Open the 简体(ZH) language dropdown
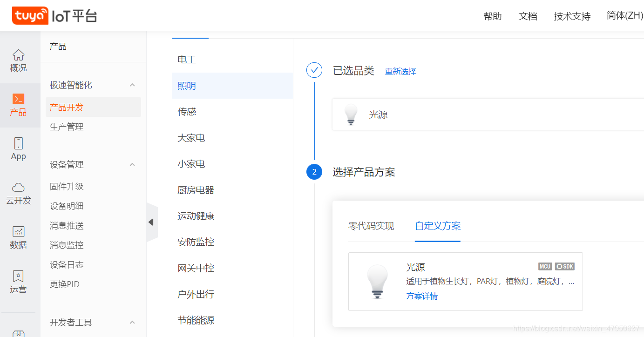The width and height of the screenshot is (644, 337). [624, 15]
